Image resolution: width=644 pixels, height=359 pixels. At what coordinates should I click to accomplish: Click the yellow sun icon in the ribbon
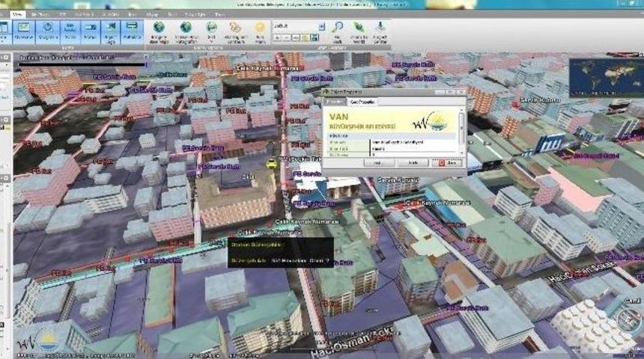[x=260, y=30]
